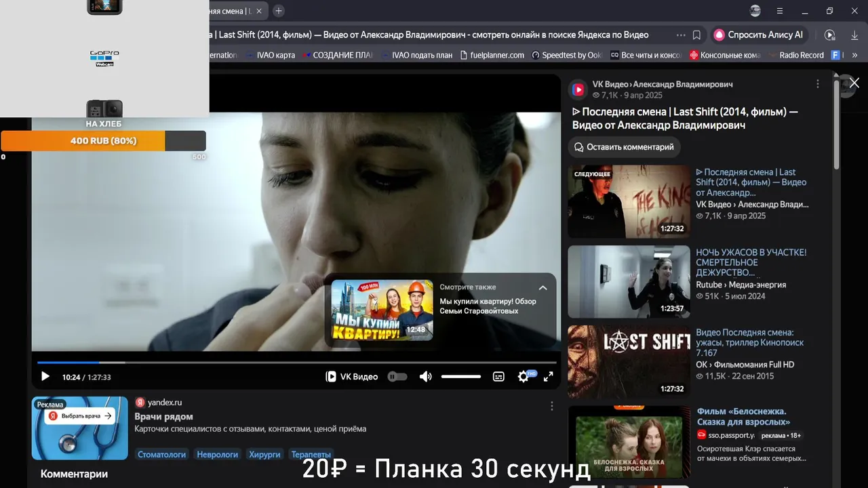Screen dimensions: 868x488
Task: Open Radio Record bookmark
Action: pyautogui.click(x=796, y=55)
